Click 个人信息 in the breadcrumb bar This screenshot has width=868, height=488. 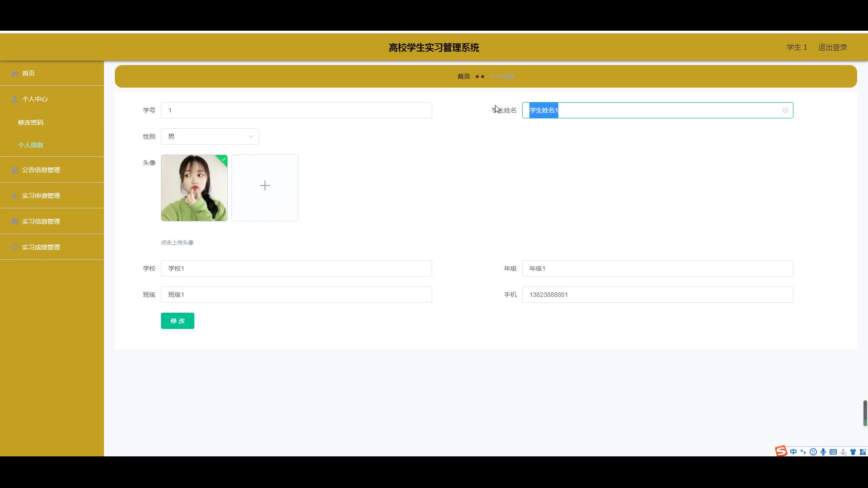coord(502,76)
